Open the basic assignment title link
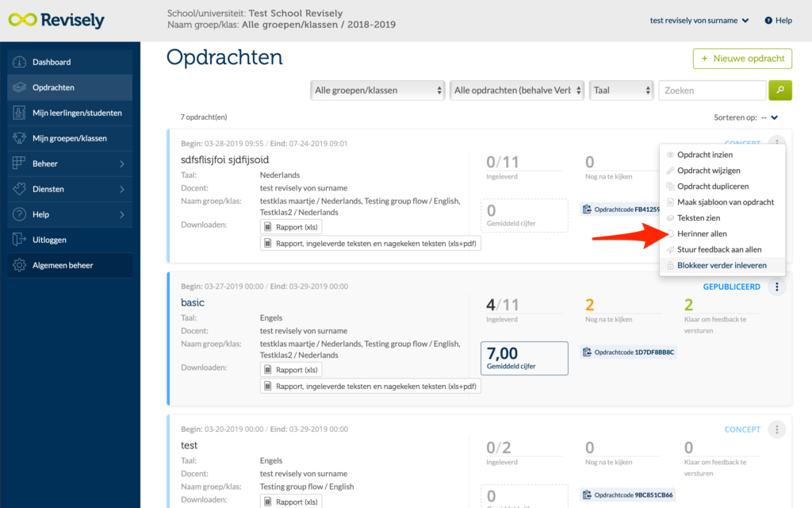The height and width of the screenshot is (508, 812). [x=193, y=302]
